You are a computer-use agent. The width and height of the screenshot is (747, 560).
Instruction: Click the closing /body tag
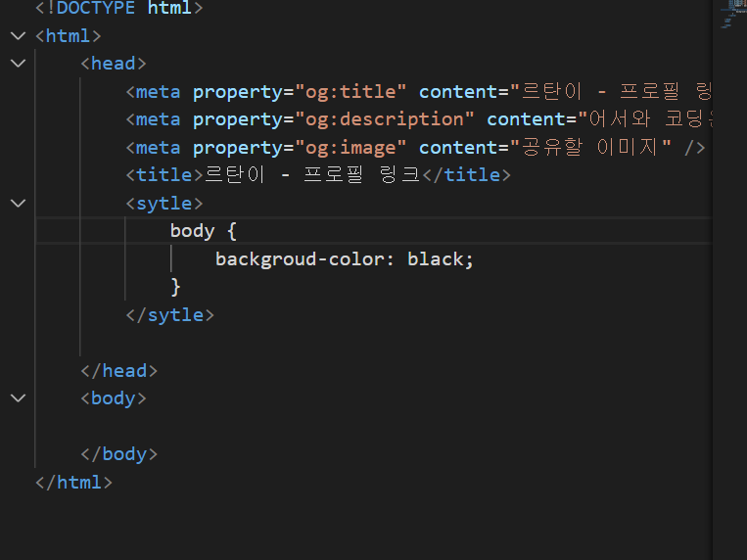click(x=119, y=454)
